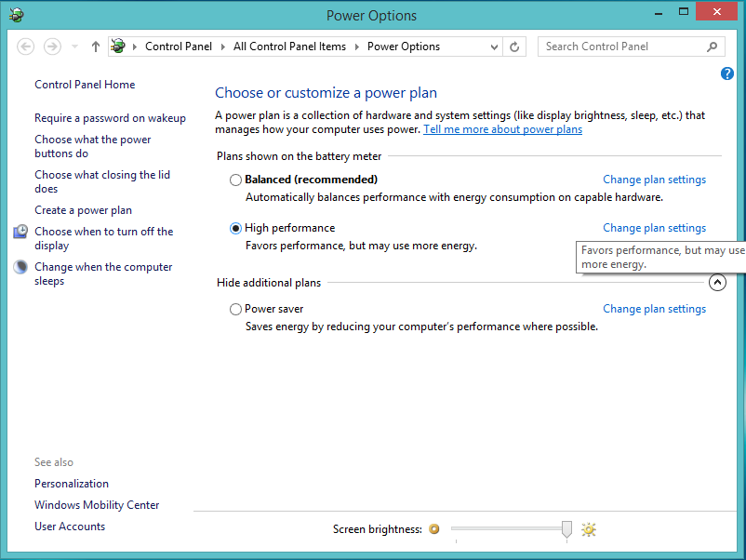The width and height of the screenshot is (746, 560).
Task: Change plan settings for Power saver
Action: (x=654, y=309)
